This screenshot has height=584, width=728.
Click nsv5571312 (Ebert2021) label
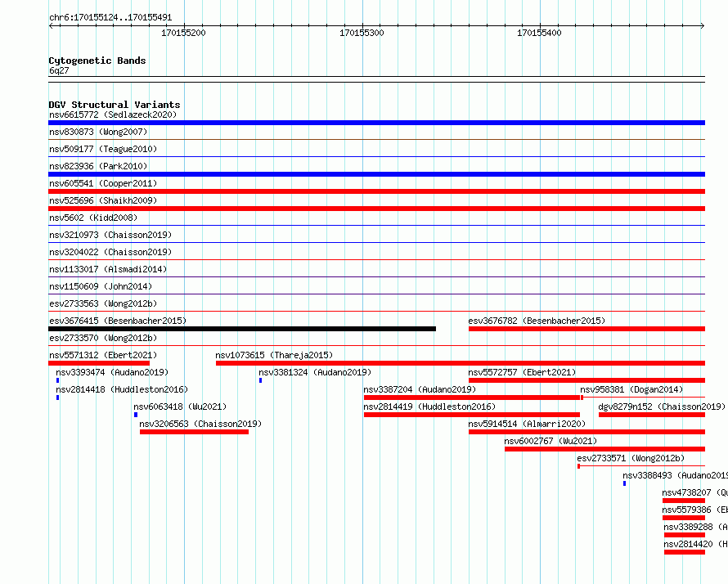103,355
